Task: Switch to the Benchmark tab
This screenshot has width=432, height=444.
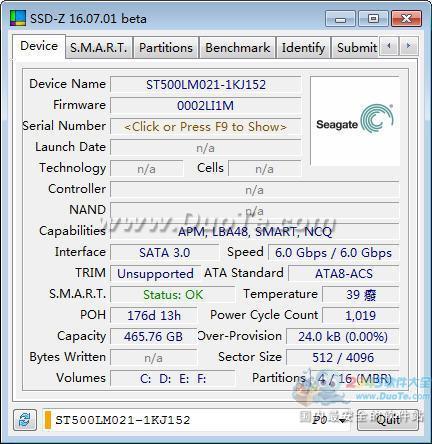Action: [x=238, y=48]
